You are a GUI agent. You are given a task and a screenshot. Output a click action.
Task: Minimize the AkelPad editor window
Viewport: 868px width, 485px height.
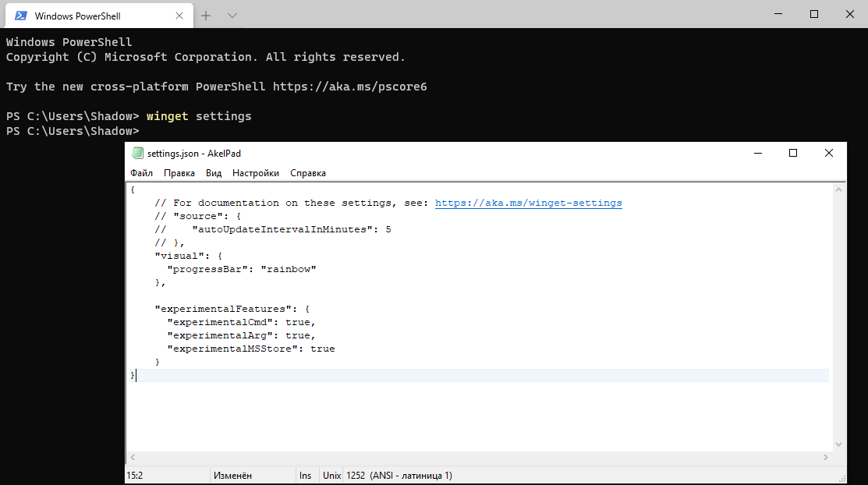click(757, 154)
